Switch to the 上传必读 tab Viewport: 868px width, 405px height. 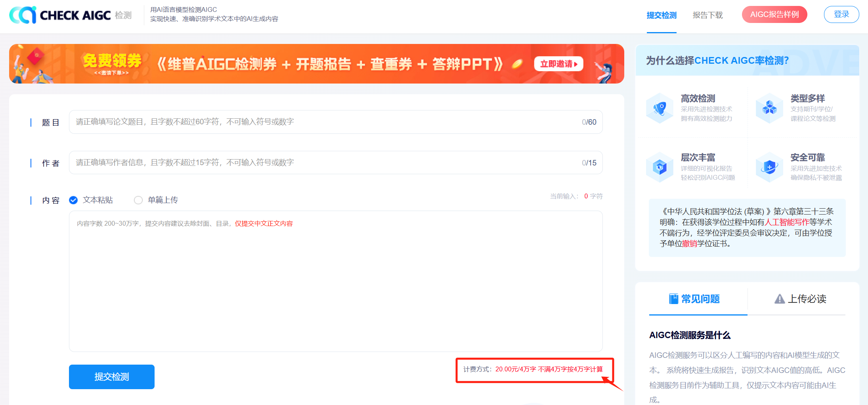797,299
